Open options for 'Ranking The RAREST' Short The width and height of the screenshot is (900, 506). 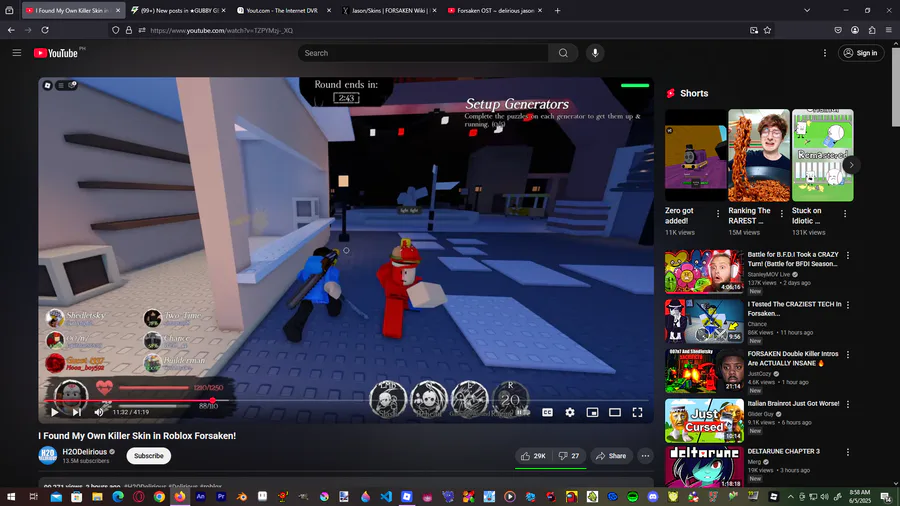point(781,213)
